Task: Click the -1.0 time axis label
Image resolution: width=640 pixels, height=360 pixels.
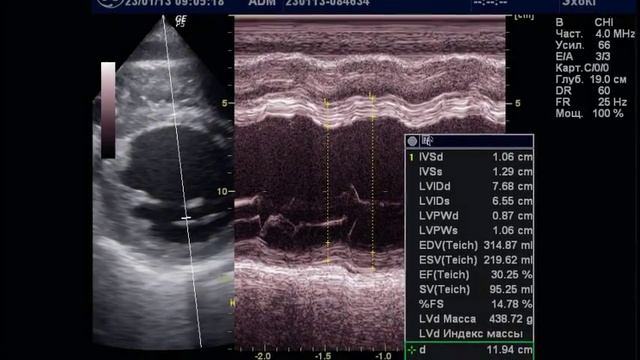Action: click(383, 356)
